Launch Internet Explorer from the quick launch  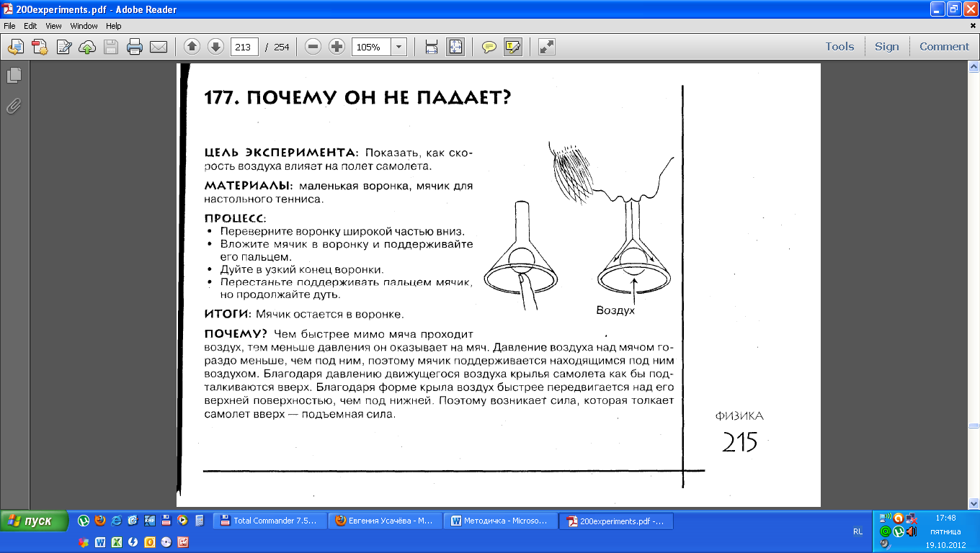click(116, 521)
